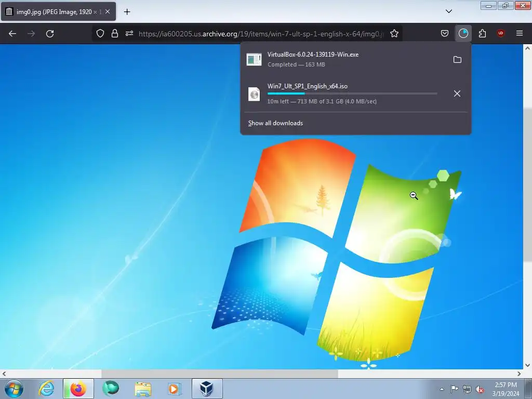532x399 pixels.
Task: Click the scroll down arrow
Action: coord(527,365)
